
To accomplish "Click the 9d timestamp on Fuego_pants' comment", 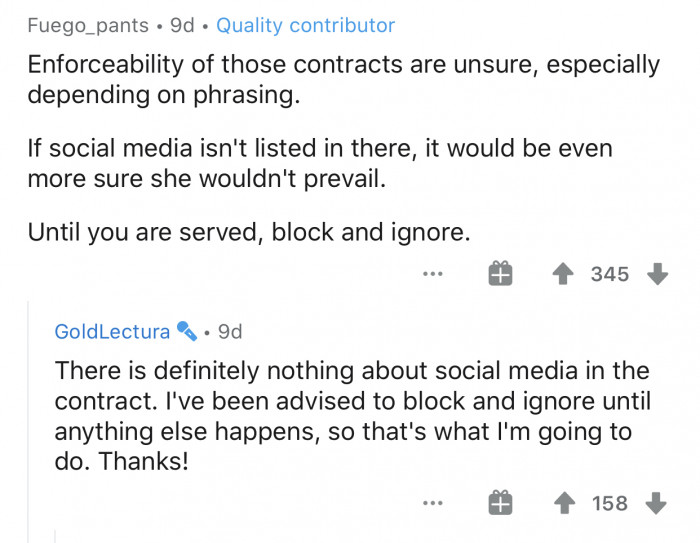I will [x=182, y=25].
